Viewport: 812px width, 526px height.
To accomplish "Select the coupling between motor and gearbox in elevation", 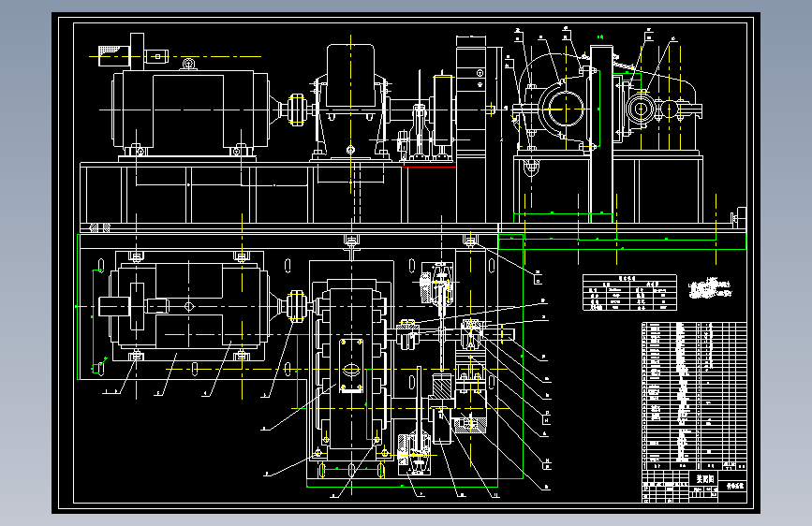I will tap(296, 110).
